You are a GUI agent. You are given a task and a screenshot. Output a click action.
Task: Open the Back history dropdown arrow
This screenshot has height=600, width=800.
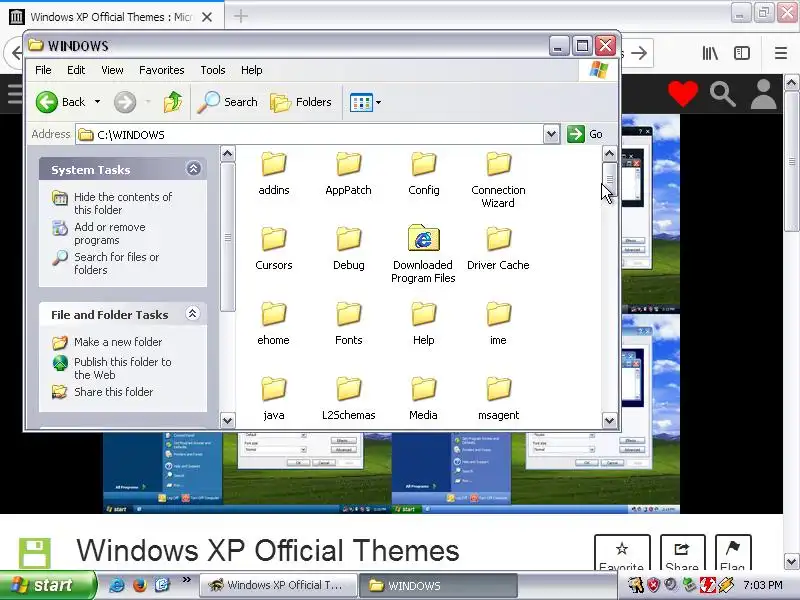(97, 102)
